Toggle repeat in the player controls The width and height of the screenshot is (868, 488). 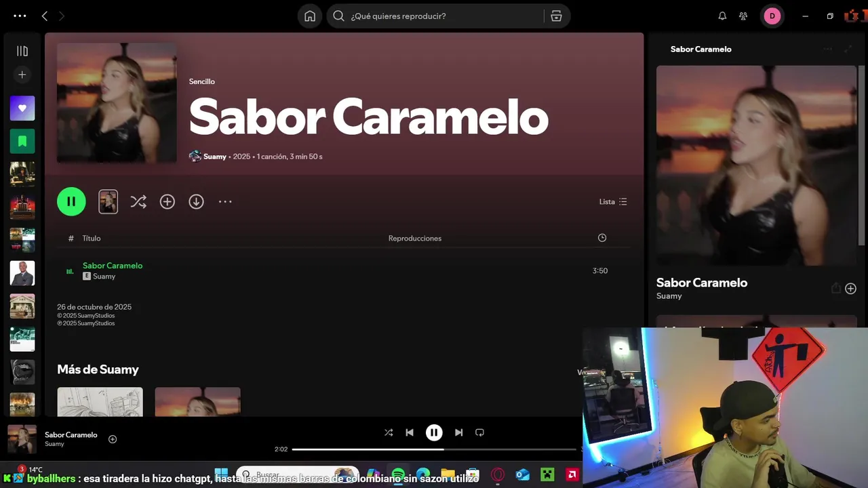(x=479, y=432)
